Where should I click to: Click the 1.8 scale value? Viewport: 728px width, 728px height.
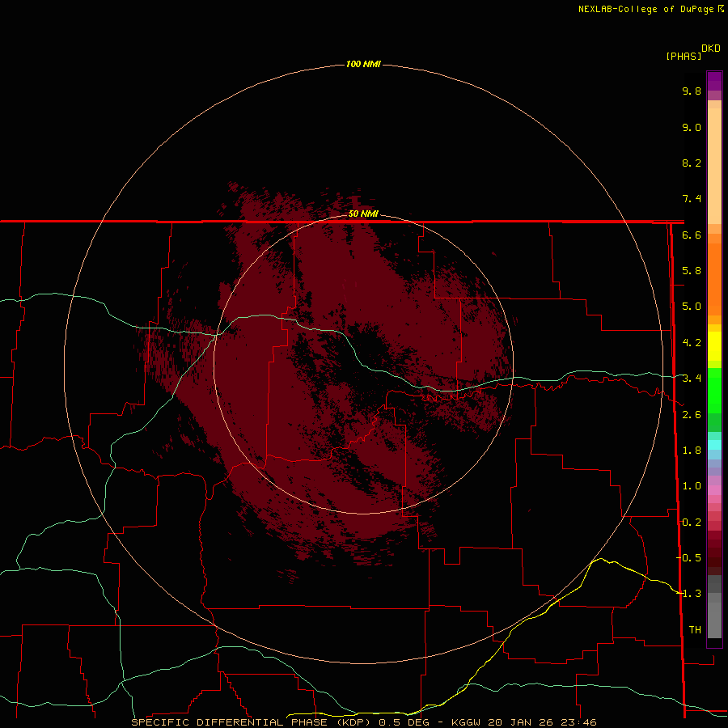tap(692, 451)
